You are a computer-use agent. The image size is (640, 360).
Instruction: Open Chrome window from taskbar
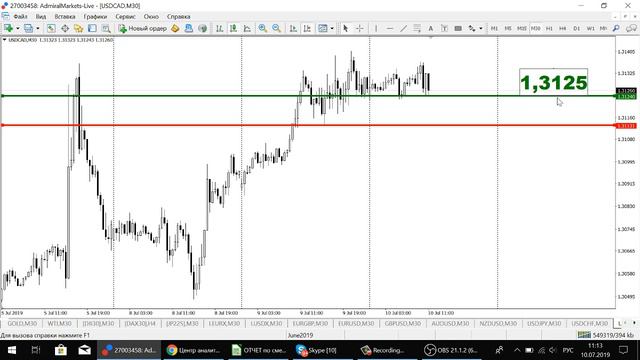[194, 350]
